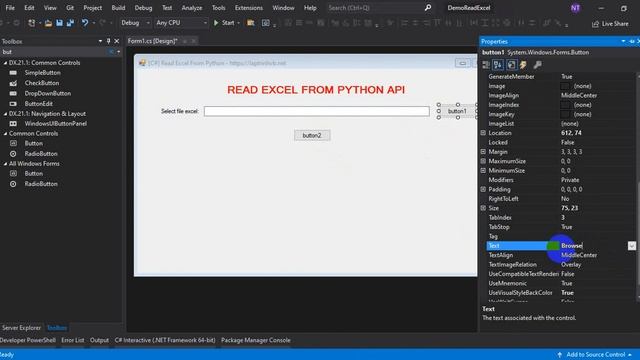Collapse DX.21.1: Common Controls group
640x360 pixels.
(5, 63)
